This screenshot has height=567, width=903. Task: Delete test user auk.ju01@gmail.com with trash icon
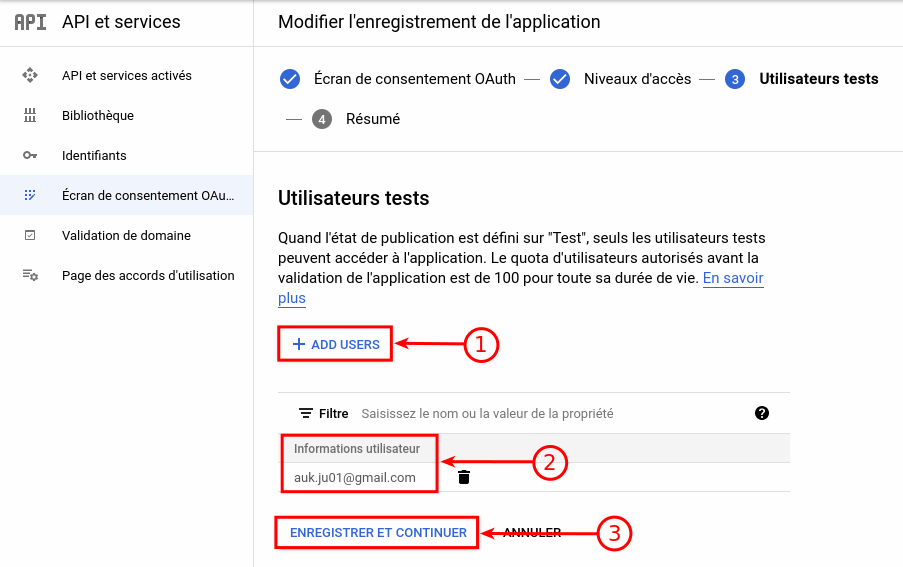(464, 477)
